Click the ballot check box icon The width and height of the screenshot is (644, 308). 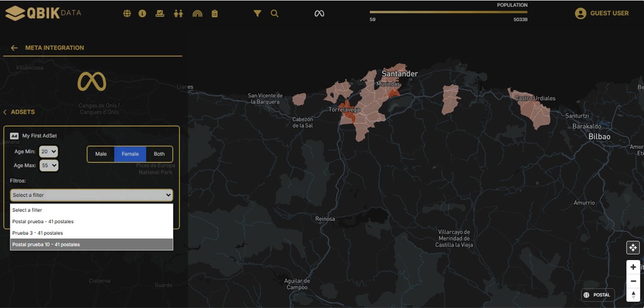(160, 14)
